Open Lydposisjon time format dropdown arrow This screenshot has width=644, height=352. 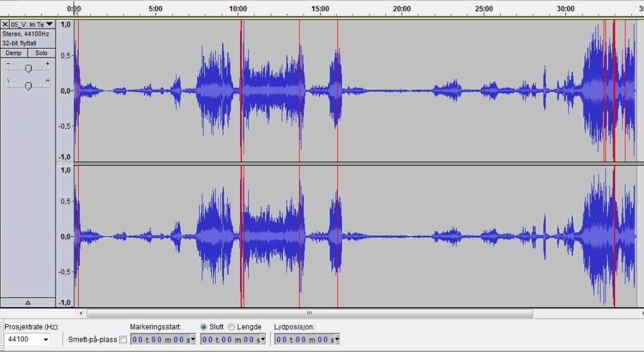point(337,340)
